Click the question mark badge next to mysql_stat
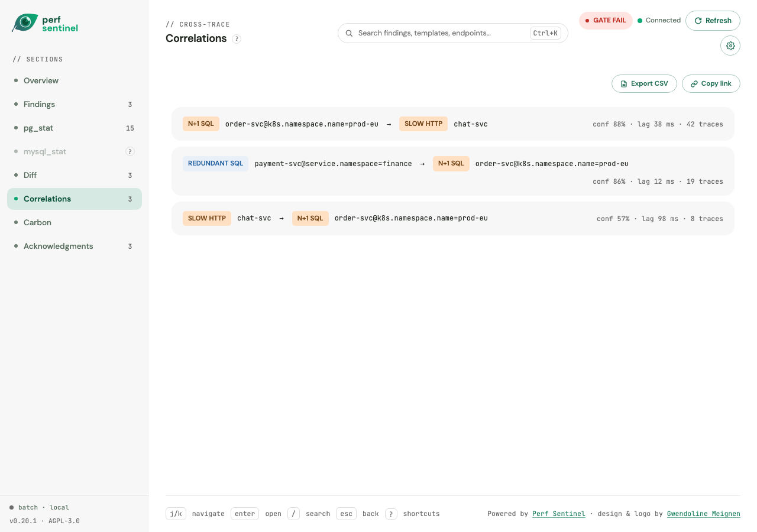This screenshot has width=757, height=532. pos(130,151)
